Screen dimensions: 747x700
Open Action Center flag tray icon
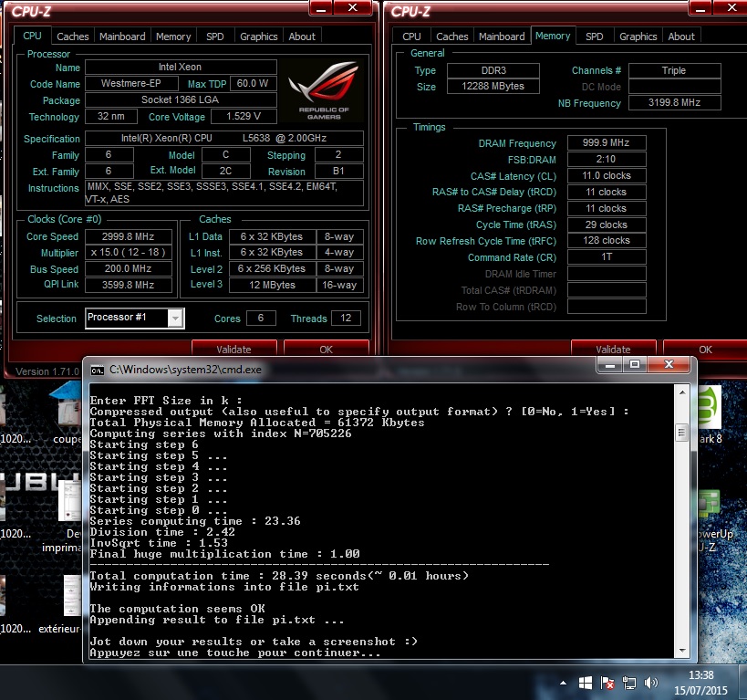(607, 684)
